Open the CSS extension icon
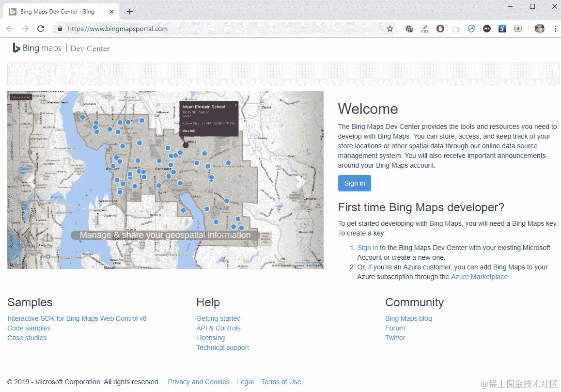 click(425, 29)
